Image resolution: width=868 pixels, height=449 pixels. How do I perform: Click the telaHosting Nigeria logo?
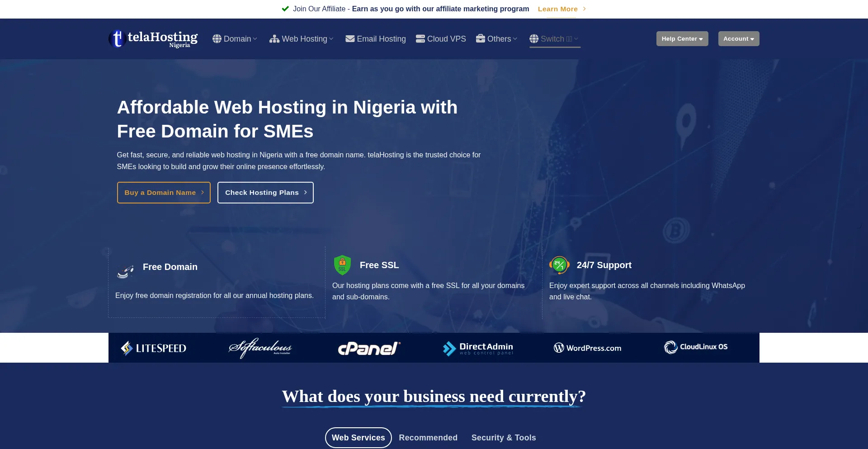153,39
